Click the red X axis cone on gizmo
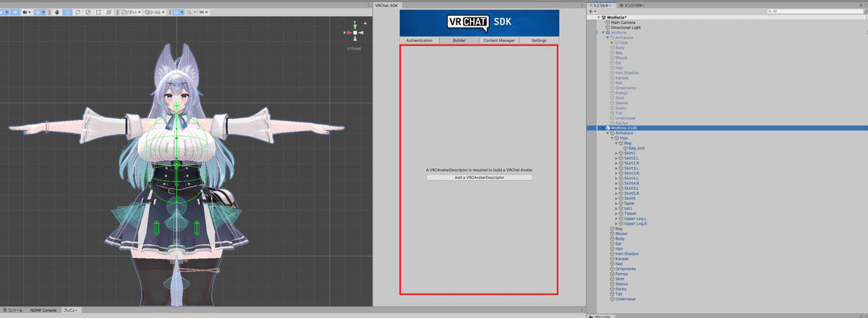The width and height of the screenshot is (868, 318). click(348, 33)
